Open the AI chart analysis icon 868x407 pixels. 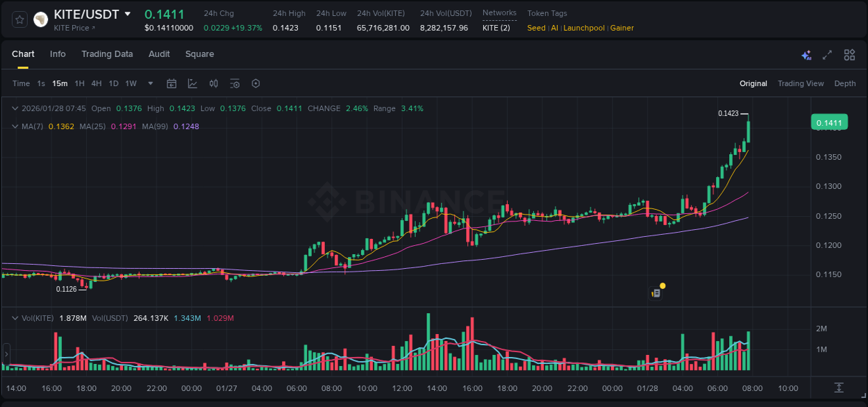tap(806, 55)
